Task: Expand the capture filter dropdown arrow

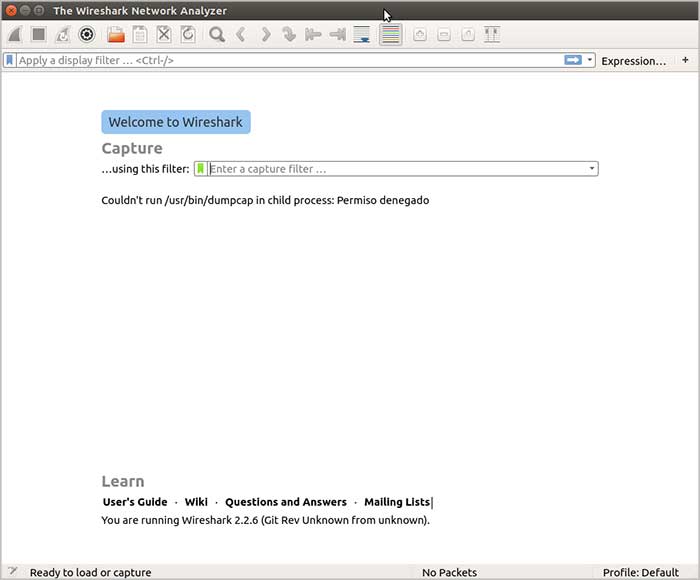Action: click(592, 169)
